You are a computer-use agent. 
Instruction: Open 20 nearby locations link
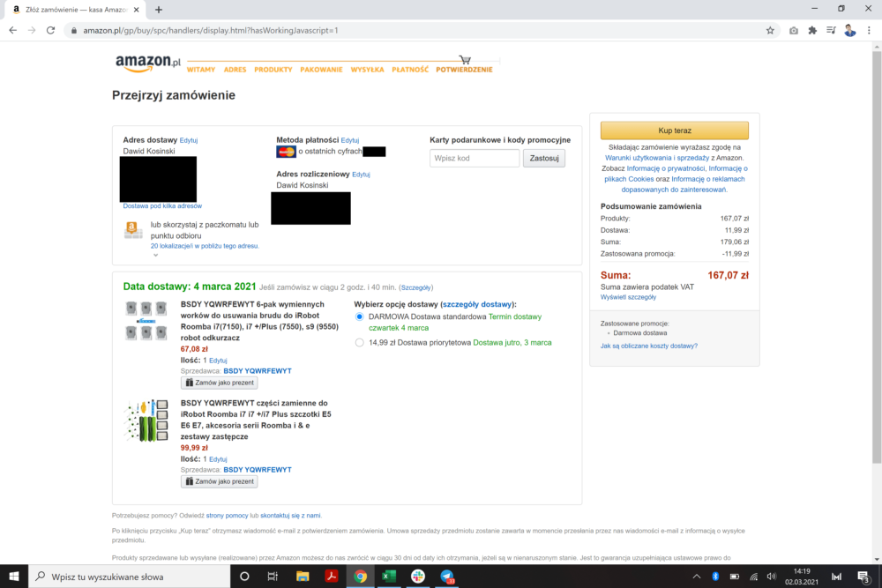point(205,246)
